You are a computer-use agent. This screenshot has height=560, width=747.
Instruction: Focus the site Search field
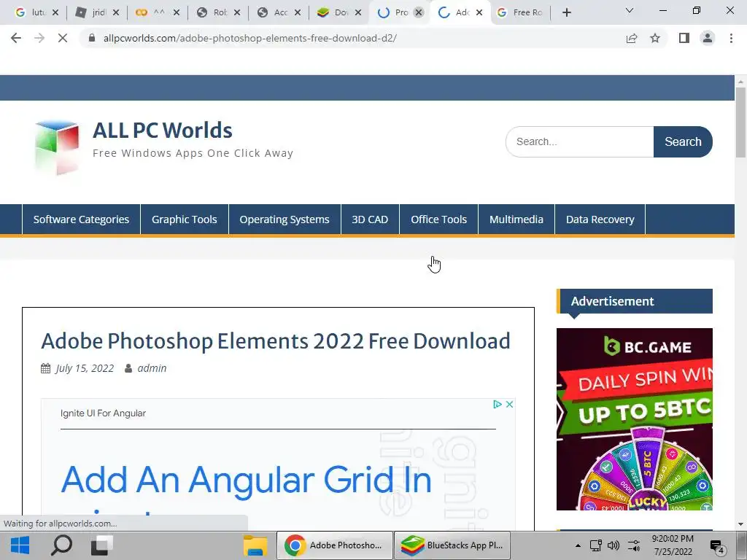[x=580, y=142]
